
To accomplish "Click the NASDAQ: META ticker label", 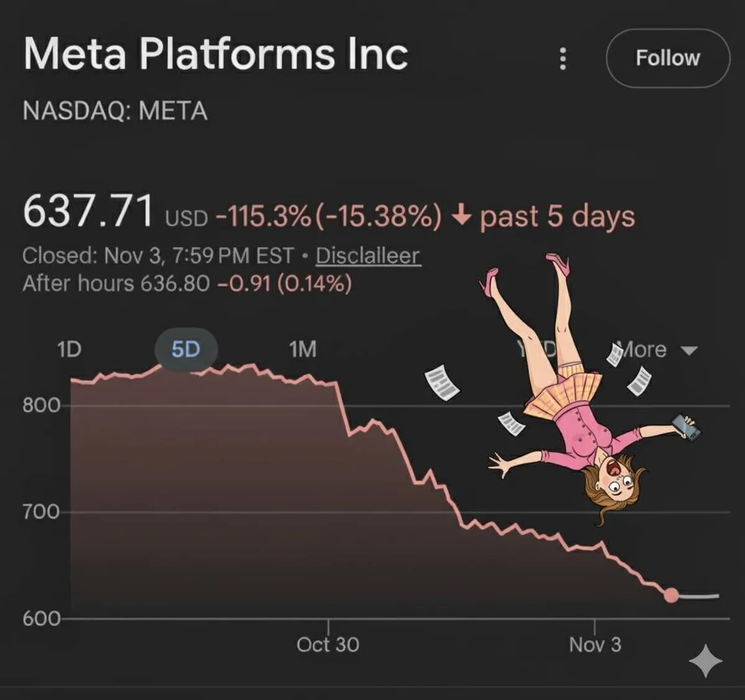I will [115, 111].
